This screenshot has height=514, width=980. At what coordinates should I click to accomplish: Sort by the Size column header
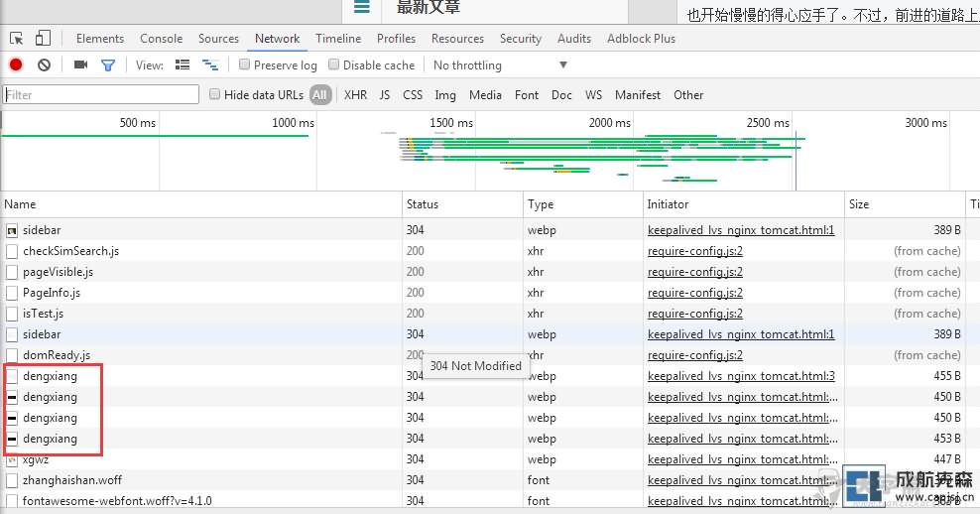(x=905, y=204)
